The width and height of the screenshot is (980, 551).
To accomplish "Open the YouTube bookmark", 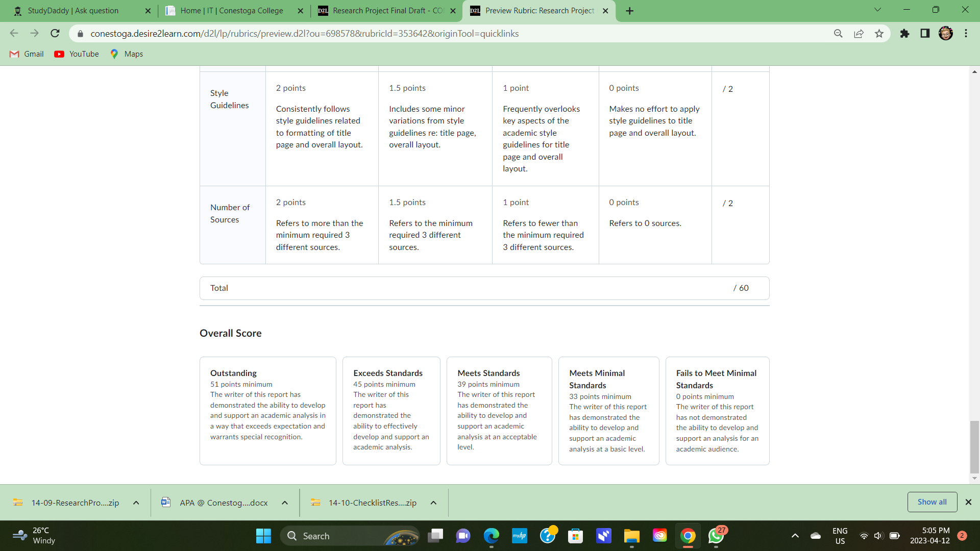I will 77,54.
